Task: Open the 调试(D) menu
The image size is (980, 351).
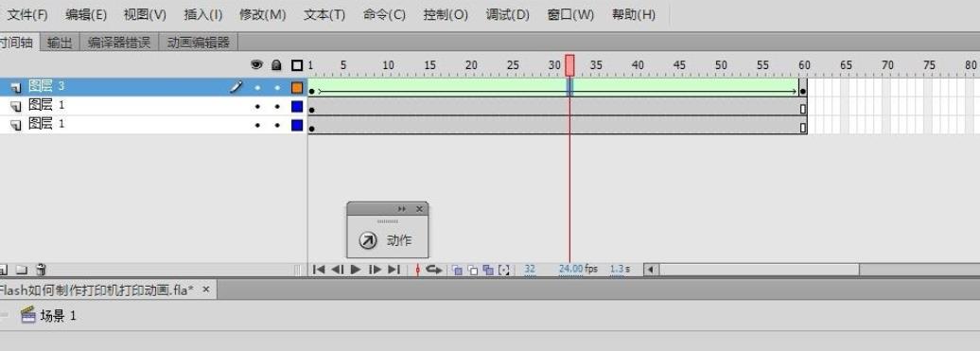Action: (507, 14)
